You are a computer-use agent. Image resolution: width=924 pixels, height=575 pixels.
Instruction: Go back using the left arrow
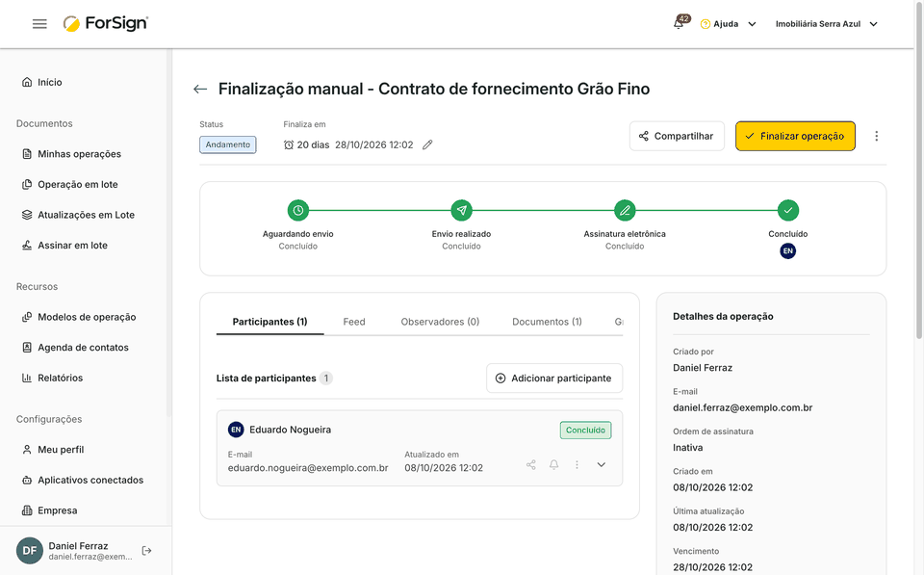[x=200, y=89]
